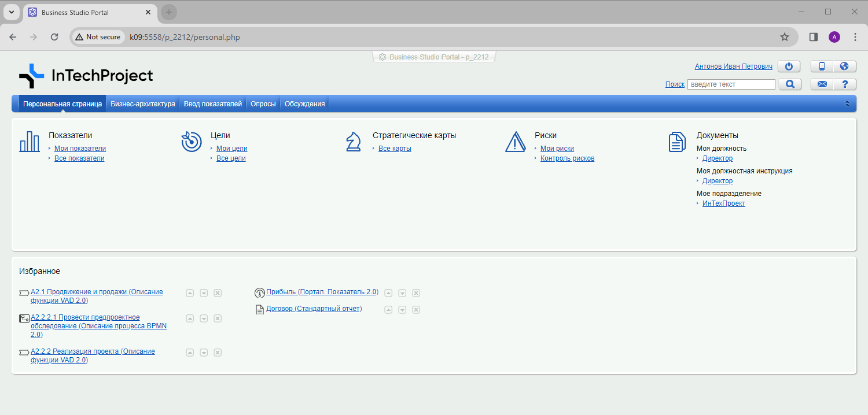This screenshot has height=415, width=868.
Task: Open Chrome three-dot menu
Action: pyautogui.click(x=855, y=37)
